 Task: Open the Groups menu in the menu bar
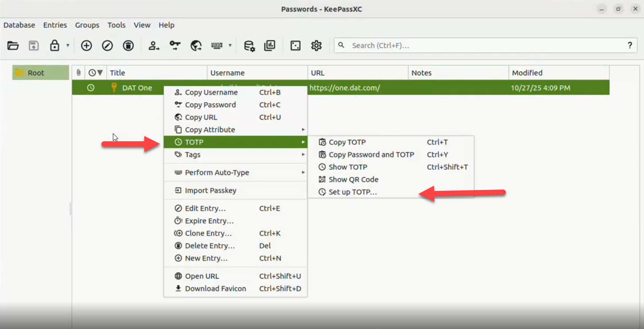87,25
